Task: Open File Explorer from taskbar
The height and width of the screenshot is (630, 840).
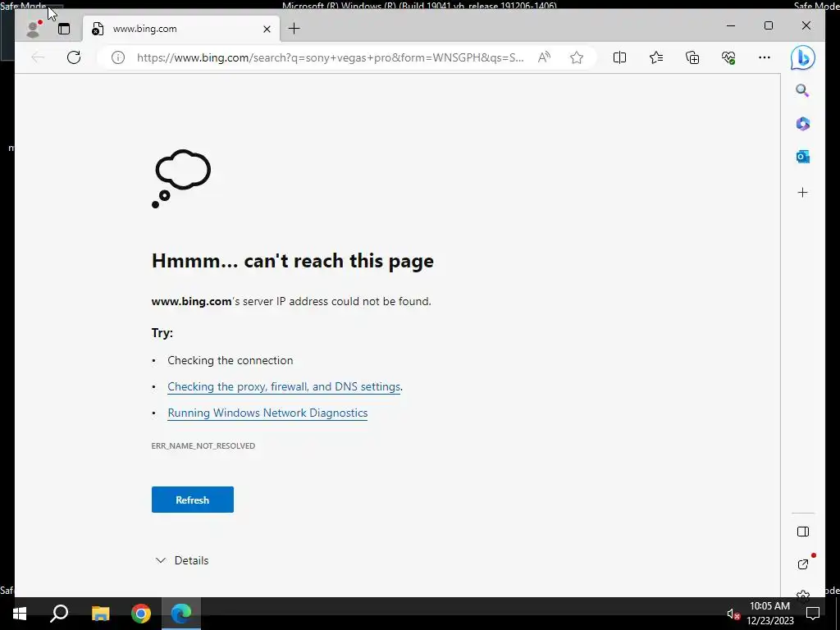Action: pos(100,614)
